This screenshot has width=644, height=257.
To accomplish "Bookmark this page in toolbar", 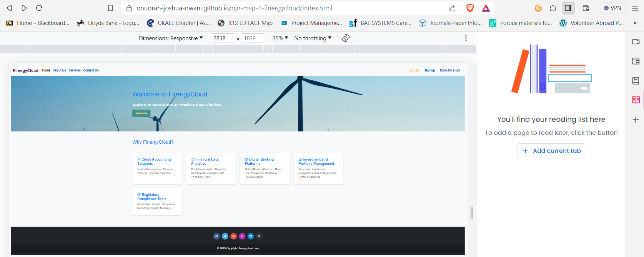I will coord(110,8).
